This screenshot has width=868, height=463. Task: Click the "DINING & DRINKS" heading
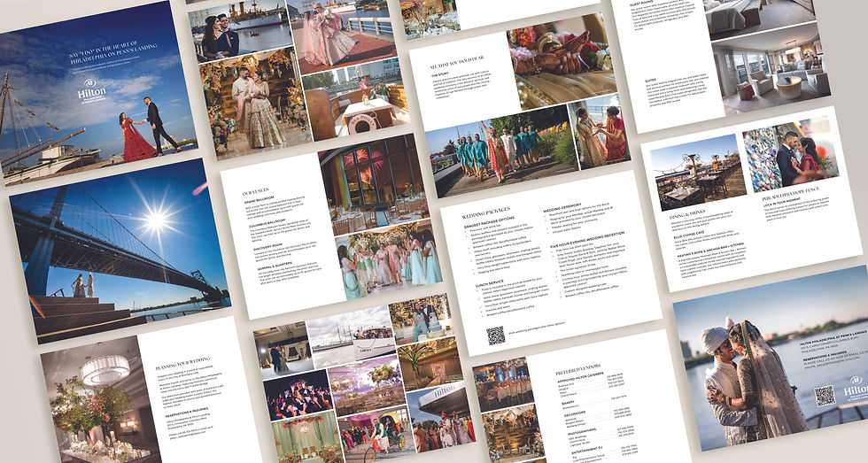(688, 213)
